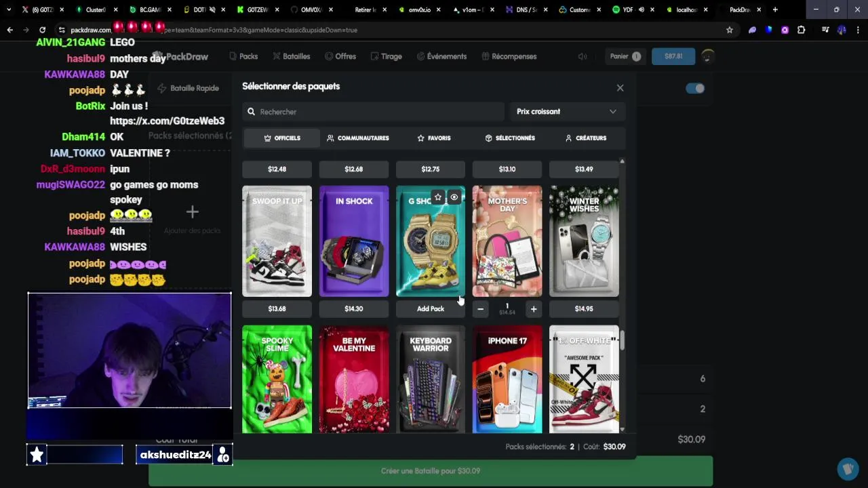Image resolution: width=868 pixels, height=488 pixels.
Task: Open Packs in the navigation bar
Action: [x=243, y=56]
